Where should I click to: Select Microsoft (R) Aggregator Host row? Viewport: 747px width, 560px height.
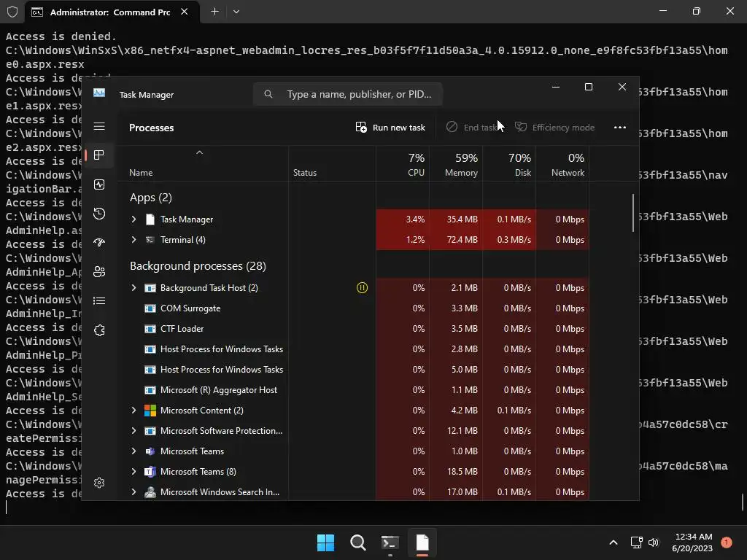pos(354,390)
